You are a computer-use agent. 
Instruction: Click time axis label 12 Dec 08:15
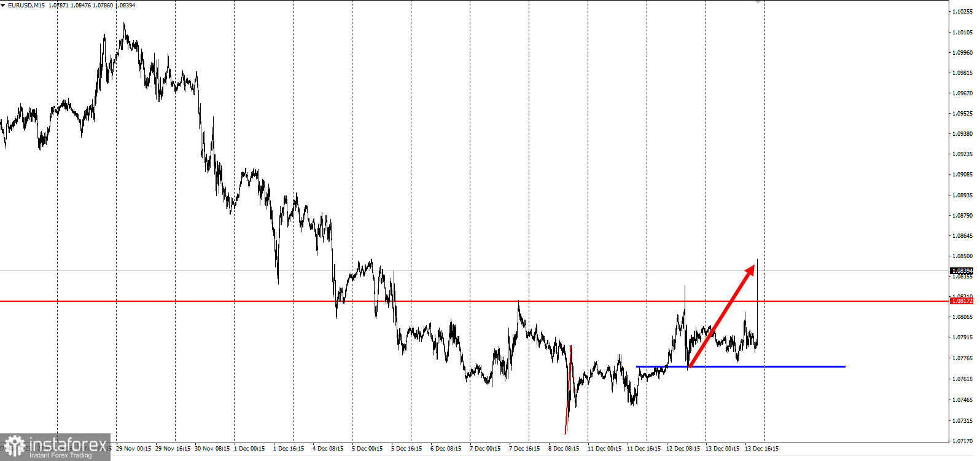(x=683, y=449)
